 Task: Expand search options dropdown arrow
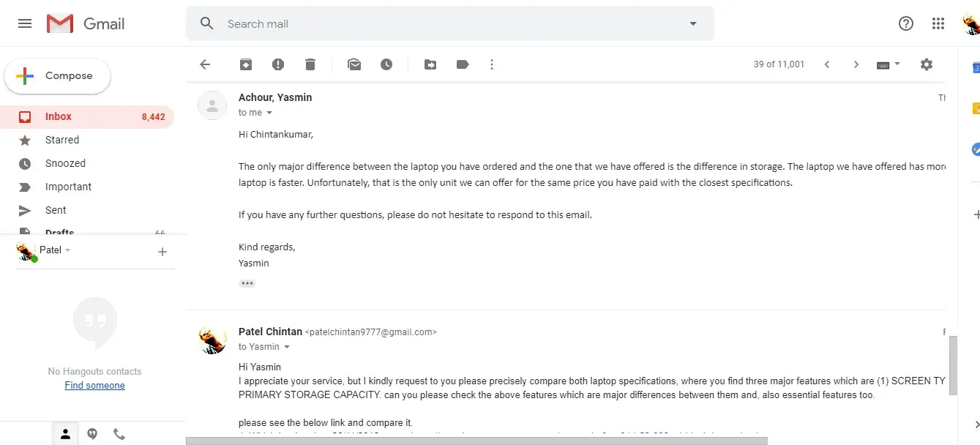(x=693, y=23)
